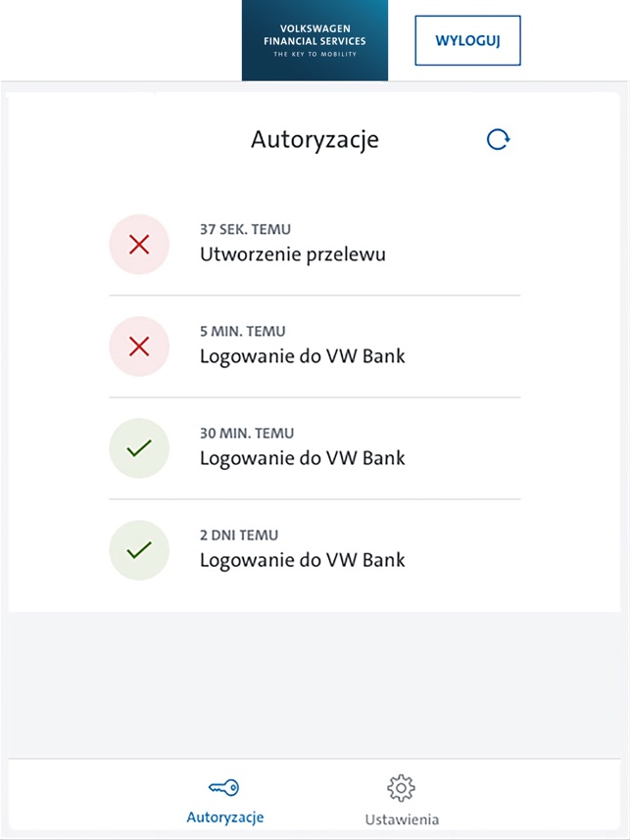Click the "30 MIN. TEMU" timestamp

(x=246, y=434)
